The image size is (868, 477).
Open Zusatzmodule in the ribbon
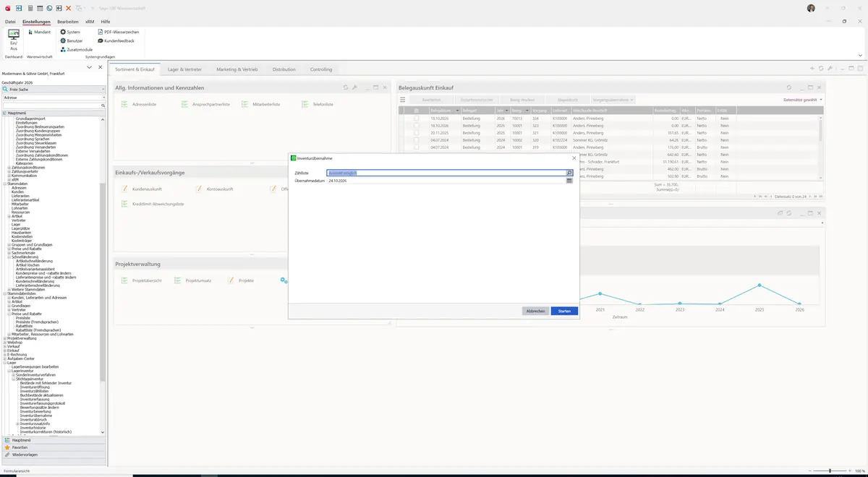pos(76,49)
